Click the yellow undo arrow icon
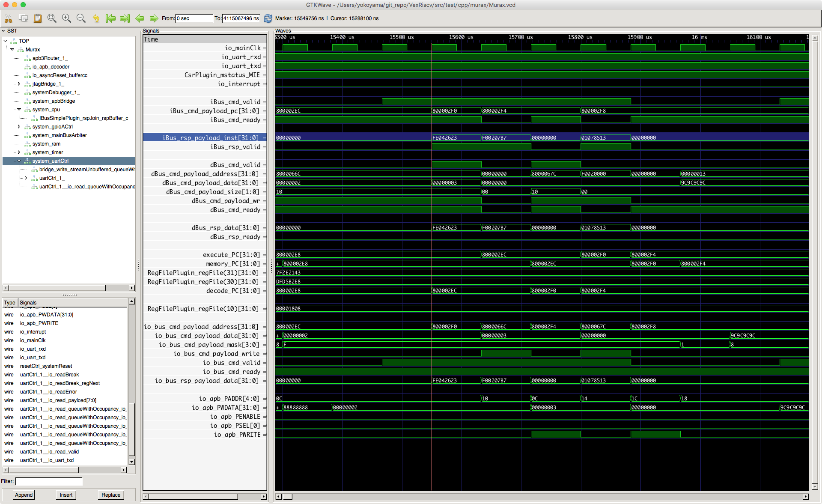Viewport: 822px width, 504px height. click(96, 18)
